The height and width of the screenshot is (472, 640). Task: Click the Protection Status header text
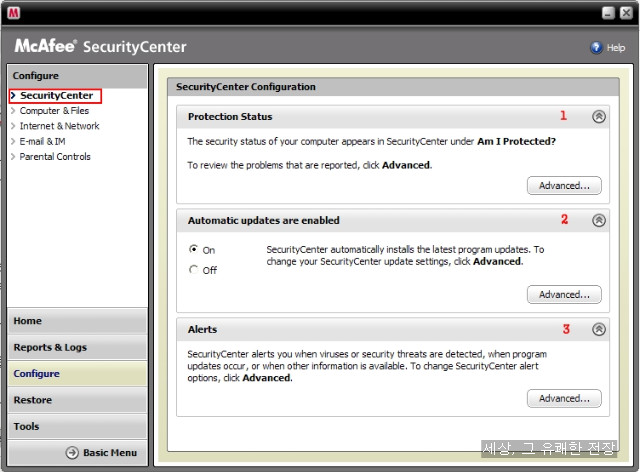[x=230, y=117]
